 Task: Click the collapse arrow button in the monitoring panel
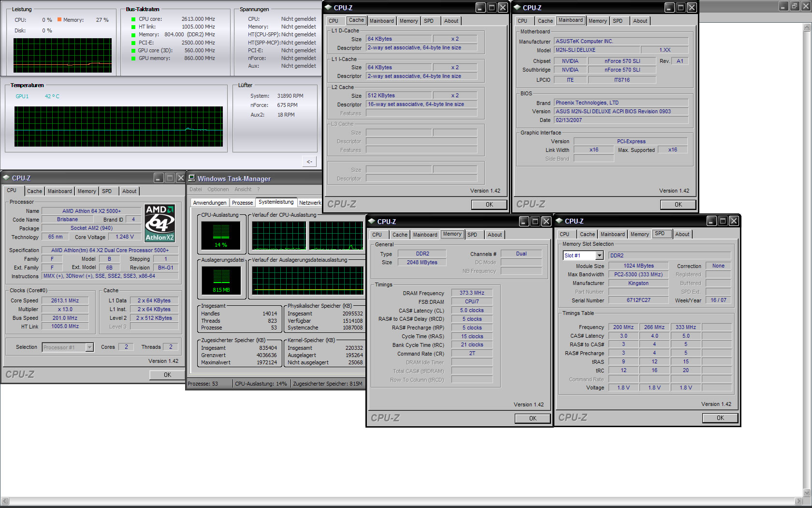pyautogui.click(x=309, y=161)
